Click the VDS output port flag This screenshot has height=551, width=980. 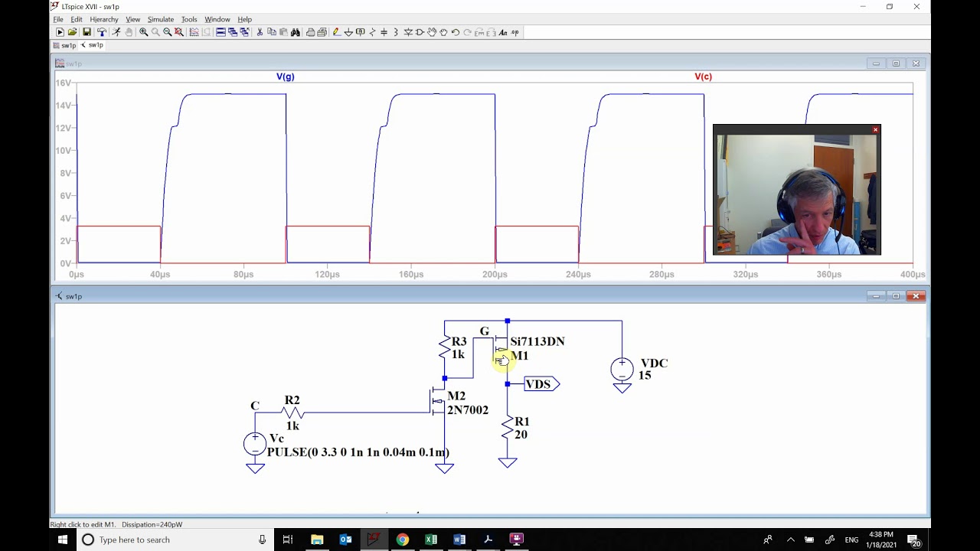tap(541, 384)
